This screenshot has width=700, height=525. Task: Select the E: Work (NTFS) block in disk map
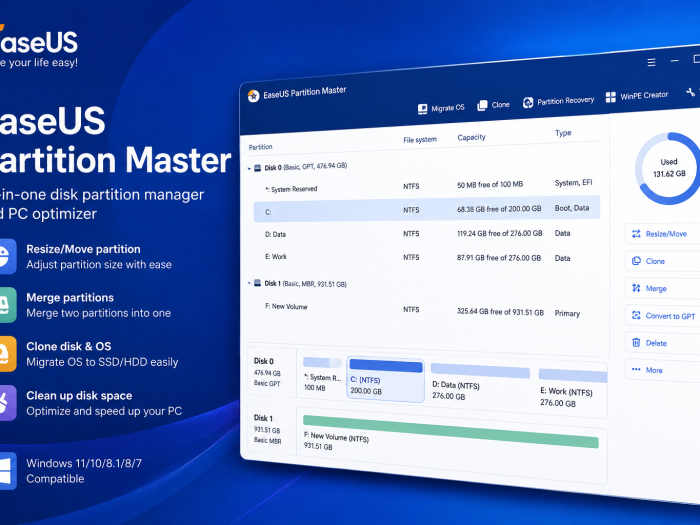pyautogui.click(x=573, y=388)
